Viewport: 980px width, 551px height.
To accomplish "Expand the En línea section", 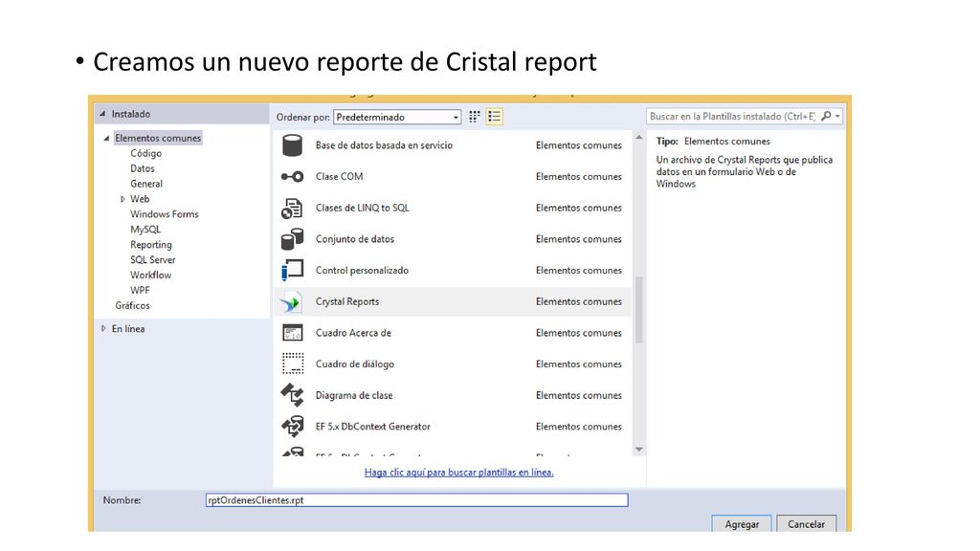I will (103, 329).
